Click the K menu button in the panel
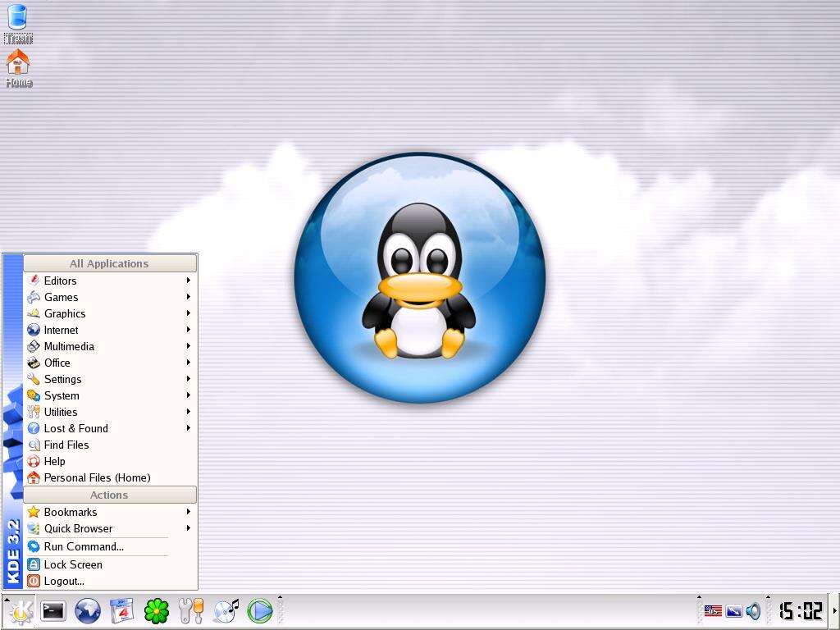 (20, 610)
